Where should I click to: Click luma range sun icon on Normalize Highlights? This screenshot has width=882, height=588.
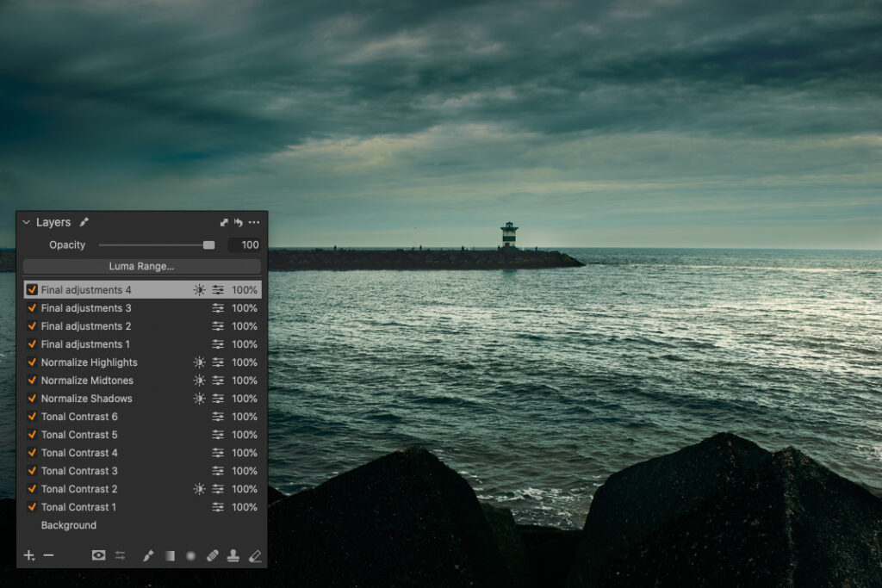[199, 362]
